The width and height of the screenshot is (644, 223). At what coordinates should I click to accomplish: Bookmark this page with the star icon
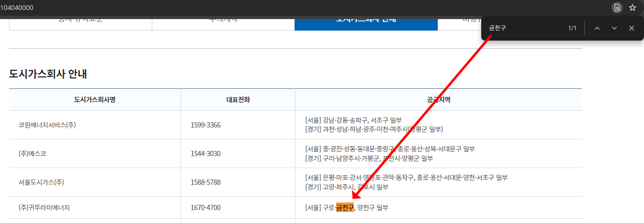(x=633, y=8)
